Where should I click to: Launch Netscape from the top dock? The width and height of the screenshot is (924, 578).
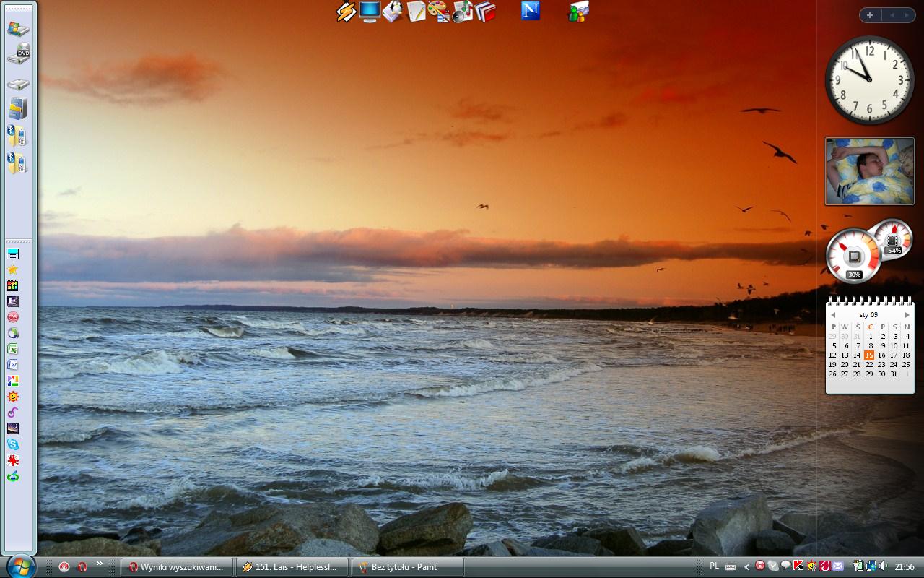(531, 11)
